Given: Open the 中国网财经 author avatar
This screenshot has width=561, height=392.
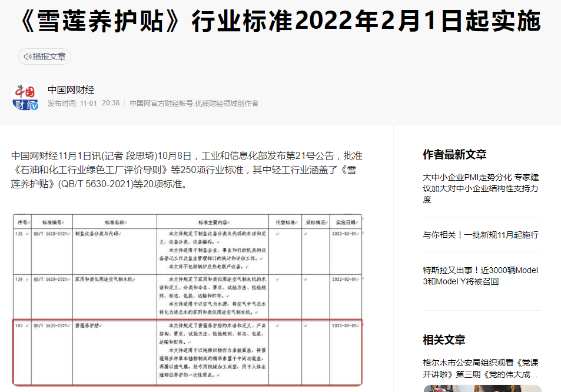Looking at the screenshot, I should coord(25,97).
